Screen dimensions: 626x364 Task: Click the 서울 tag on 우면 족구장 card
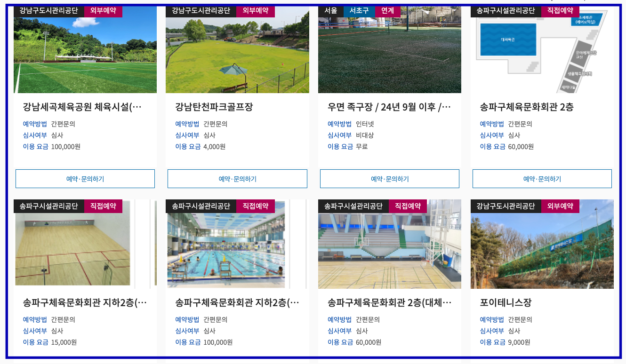tap(331, 10)
